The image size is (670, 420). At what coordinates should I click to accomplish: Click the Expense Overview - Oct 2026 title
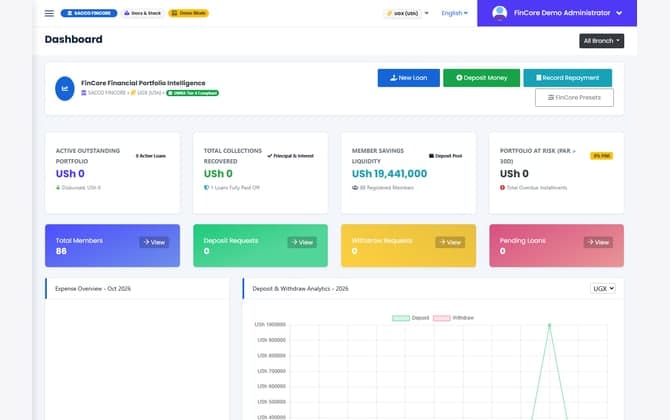pyautogui.click(x=93, y=289)
